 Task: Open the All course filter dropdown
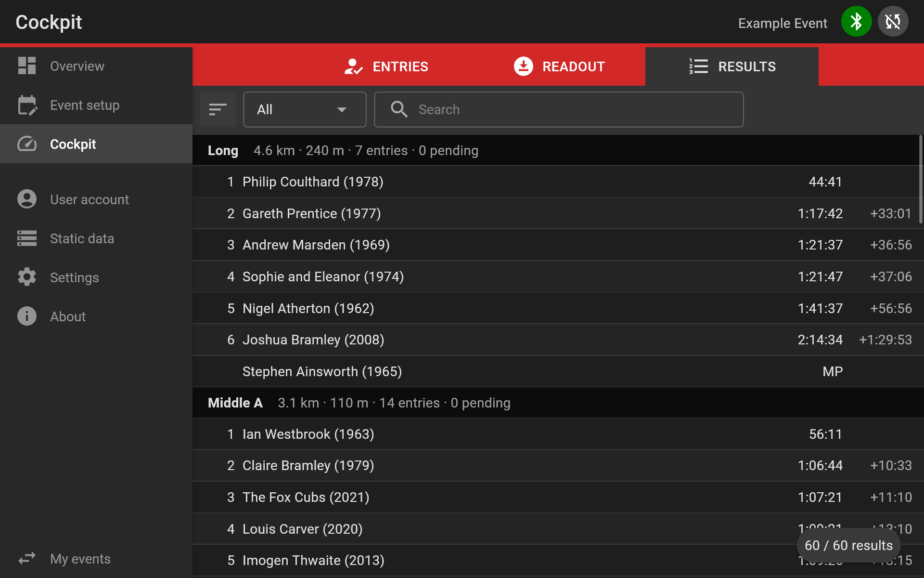305,109
